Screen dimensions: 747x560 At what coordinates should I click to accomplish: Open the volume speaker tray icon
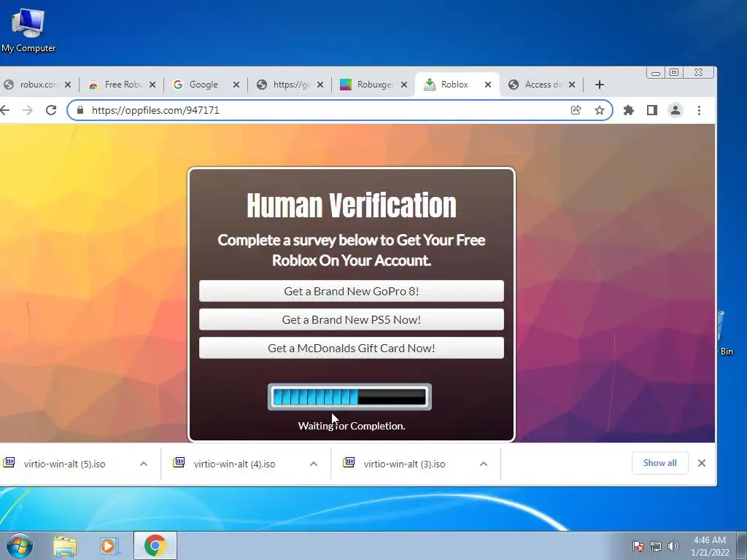(673, 546)
